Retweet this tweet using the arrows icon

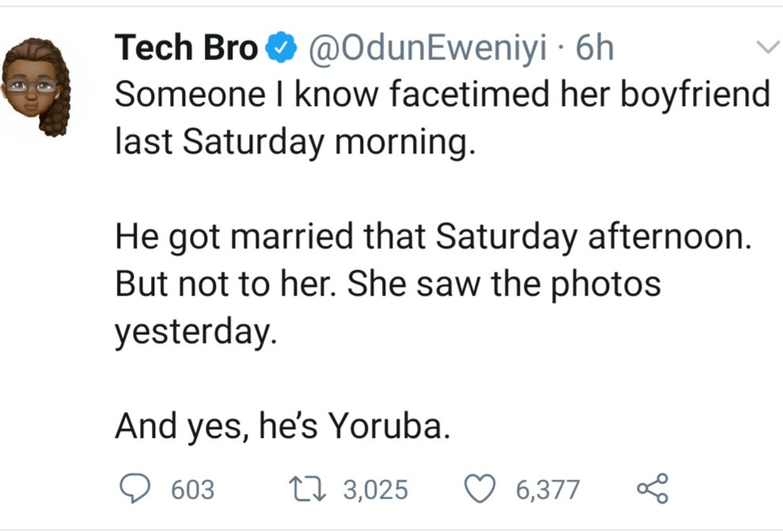point(308,489)
